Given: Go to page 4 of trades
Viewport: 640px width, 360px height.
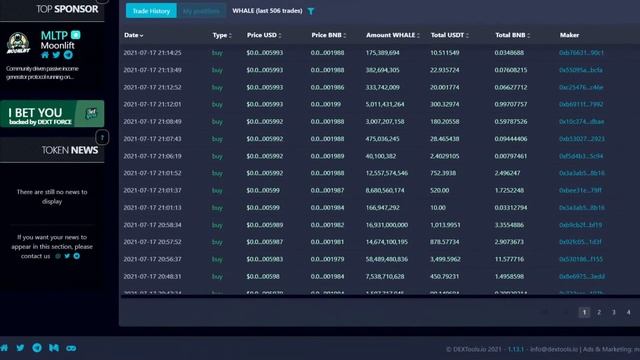Looking at the screenshot, I should click(628, 312).
